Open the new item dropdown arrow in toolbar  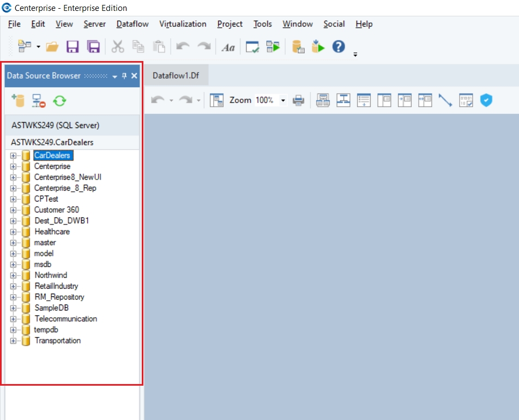pyautogui.click(x=38, y=47)
